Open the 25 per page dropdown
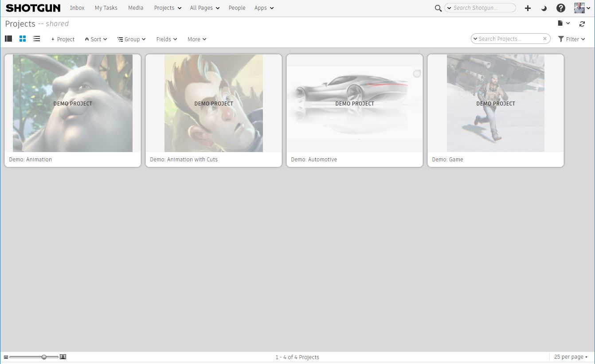The width and height of the screenshot is (595, 364). (571, 357)
